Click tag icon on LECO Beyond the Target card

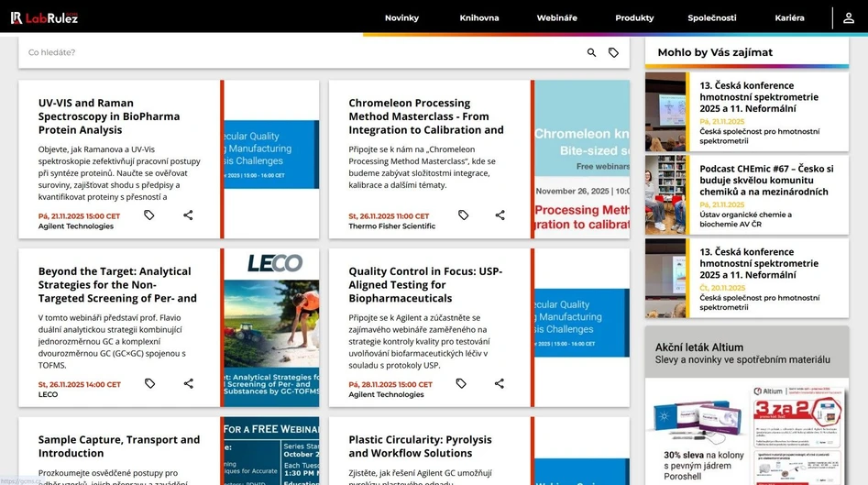[x=149, y=383]
